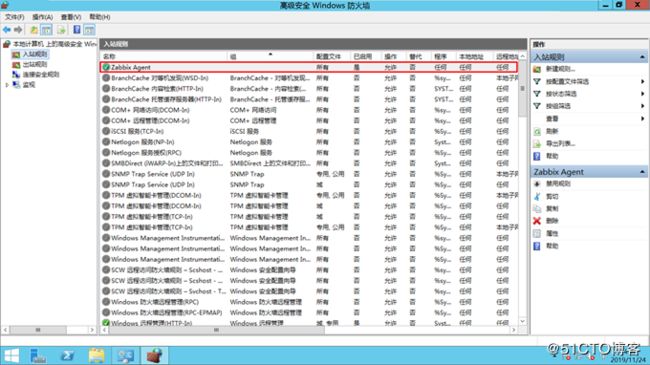
Task: Open the 查看(V) menu
Action: 71,17
